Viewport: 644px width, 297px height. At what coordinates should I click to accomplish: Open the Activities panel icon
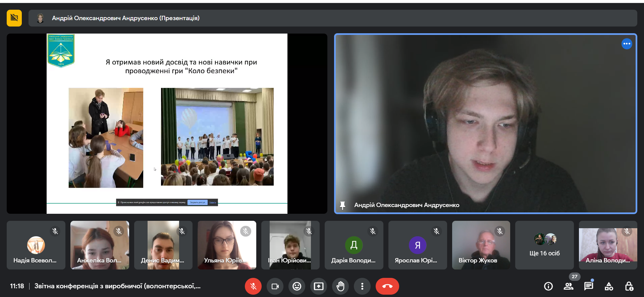[x=609, y=286]
